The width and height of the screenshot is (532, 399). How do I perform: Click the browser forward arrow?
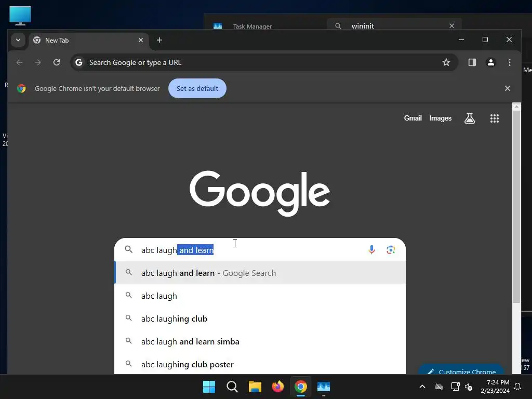pyautogui.click(x=38, y=62)
